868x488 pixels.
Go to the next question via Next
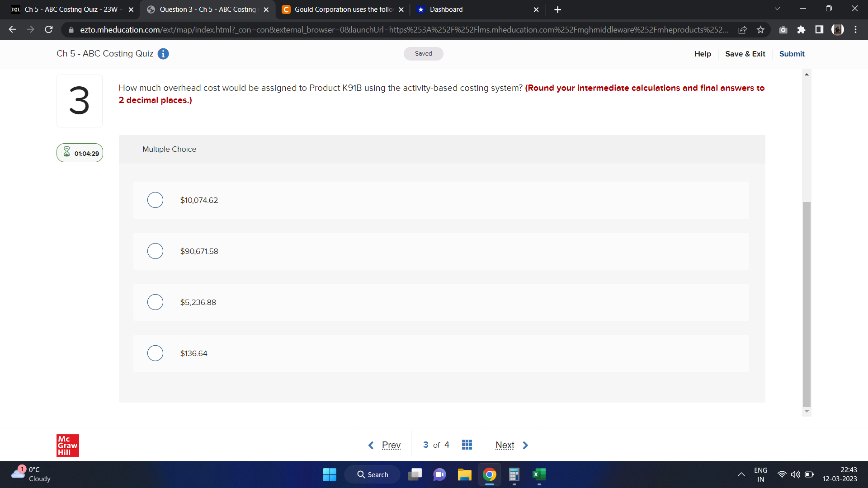[505, 445]
